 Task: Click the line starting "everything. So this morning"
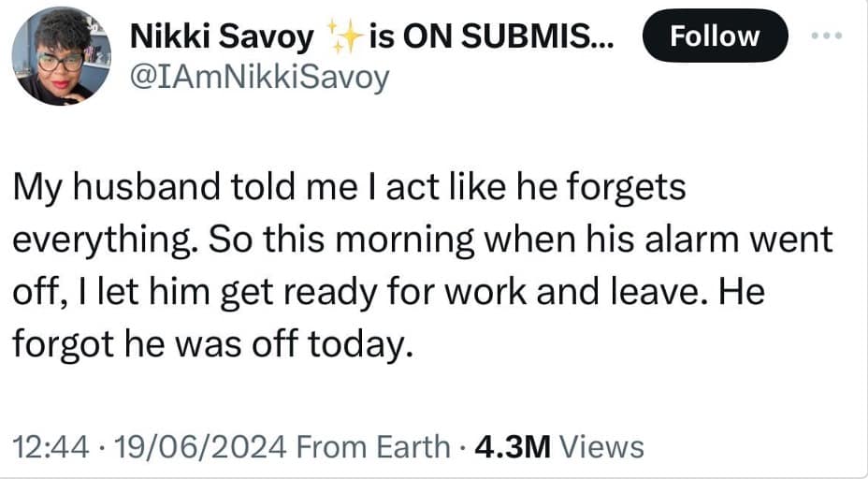pos(421,240)
